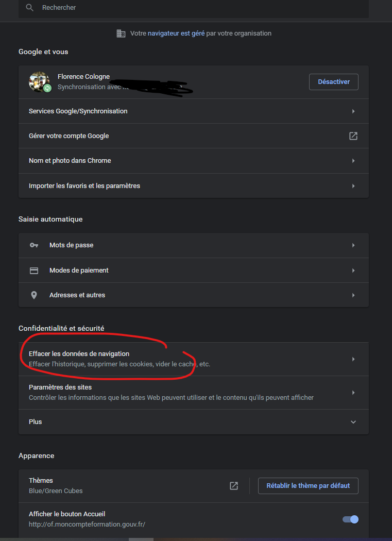392x541 pixels.
Task: Open Effacer les données de navigation
Action: (194, 359)
